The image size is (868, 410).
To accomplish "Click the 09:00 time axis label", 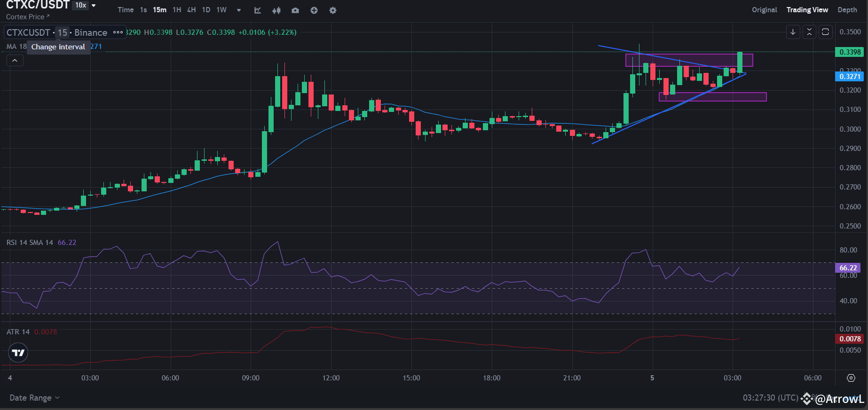I will click(x=251, y=378).
